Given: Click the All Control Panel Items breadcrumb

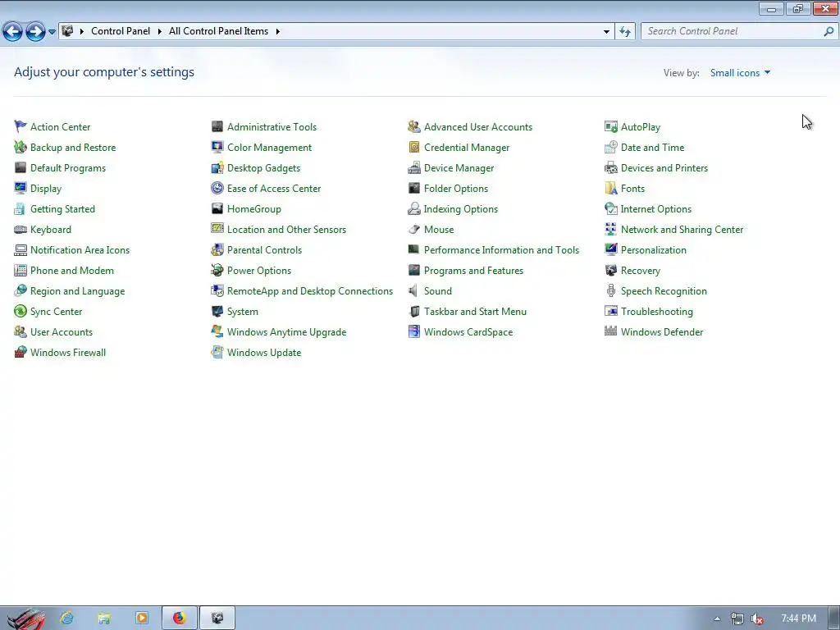Looking at the screenshot, I should click(x=218, y=31).
